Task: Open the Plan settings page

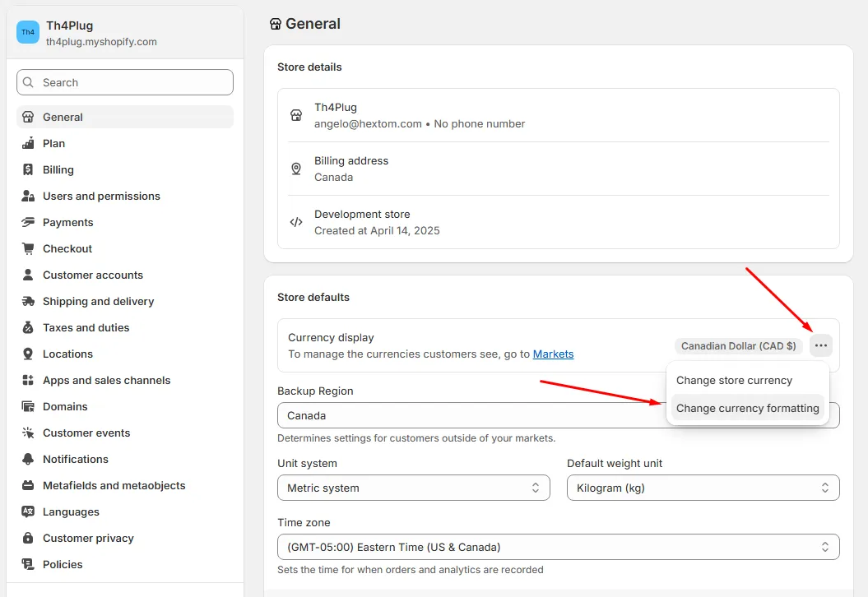Action: click(x=125, y=143)
